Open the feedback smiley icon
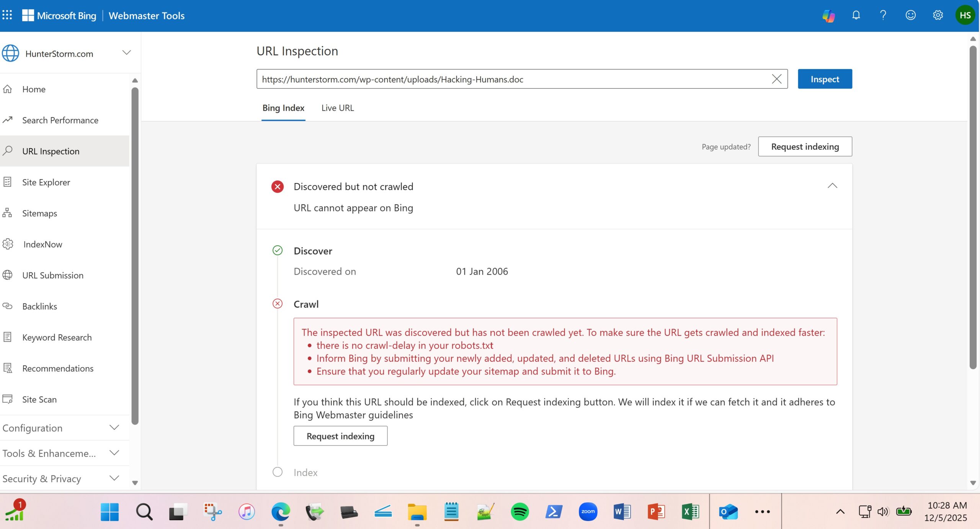Image resolution: width=980 pixels, height=529 pixels. 910,15
